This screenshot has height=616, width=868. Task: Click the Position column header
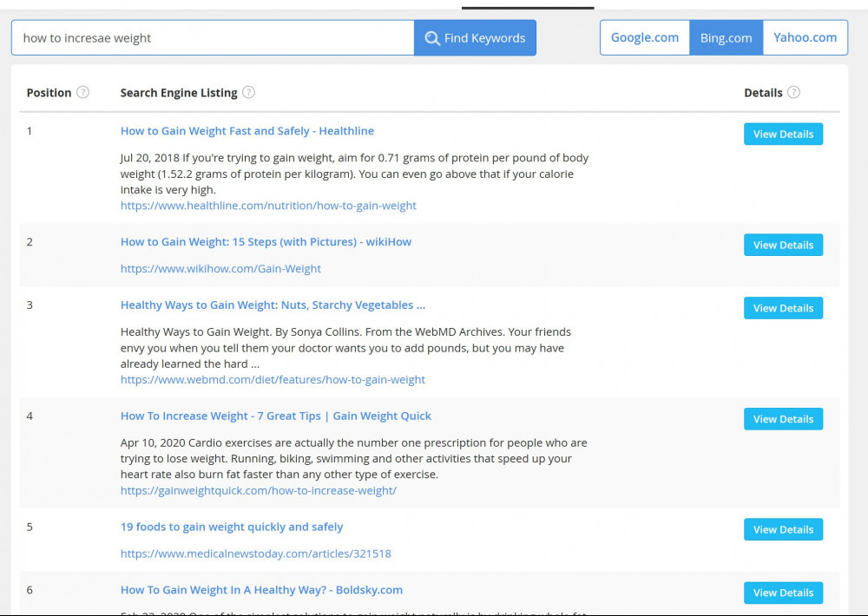(49, 93)
